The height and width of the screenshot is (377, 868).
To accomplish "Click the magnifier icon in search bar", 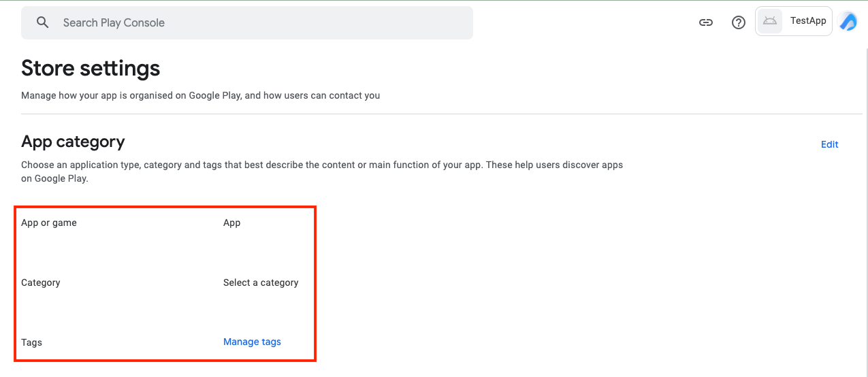I will 42,22.
